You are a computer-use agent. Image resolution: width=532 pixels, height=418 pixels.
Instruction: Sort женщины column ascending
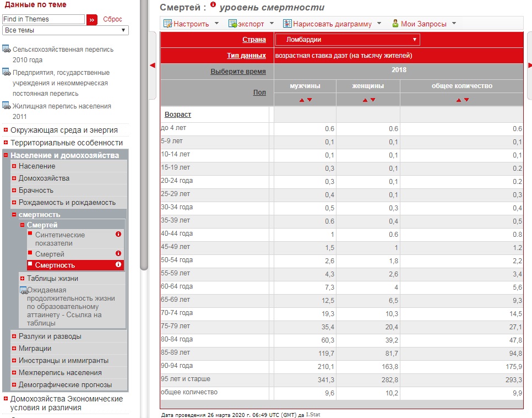point(365,100)
